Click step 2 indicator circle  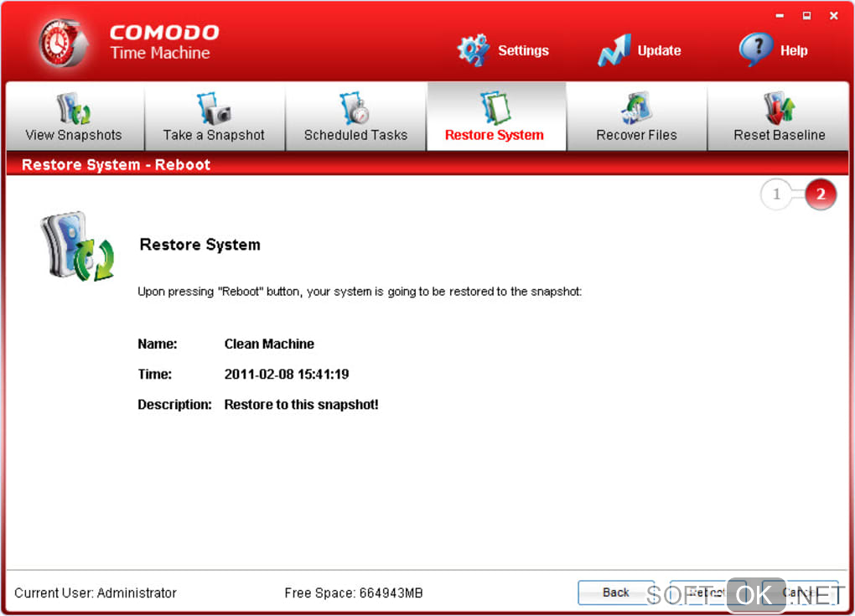(x=821, y=194)
